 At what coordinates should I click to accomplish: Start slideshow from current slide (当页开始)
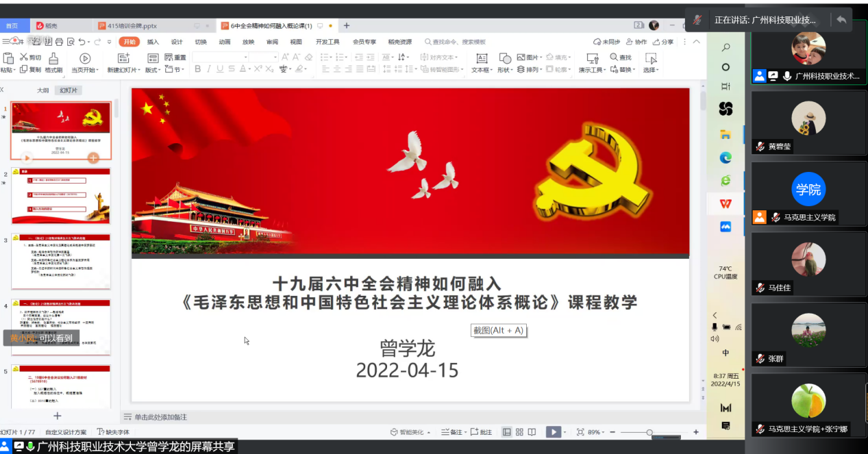click(85, 58)
